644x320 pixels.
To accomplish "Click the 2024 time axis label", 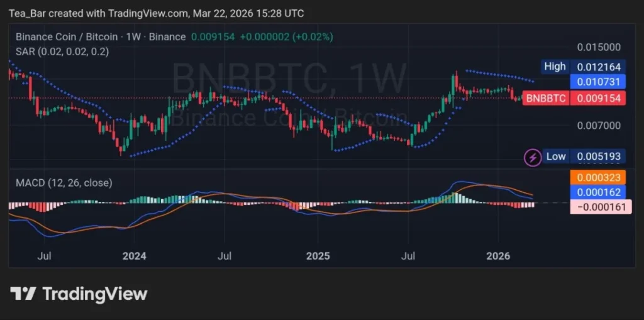I will (x=135, y=257).
